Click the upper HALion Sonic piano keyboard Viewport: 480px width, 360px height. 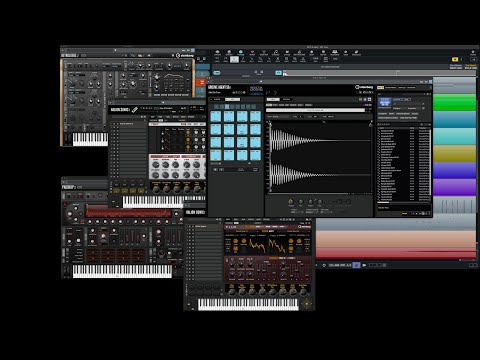[164, 202]
